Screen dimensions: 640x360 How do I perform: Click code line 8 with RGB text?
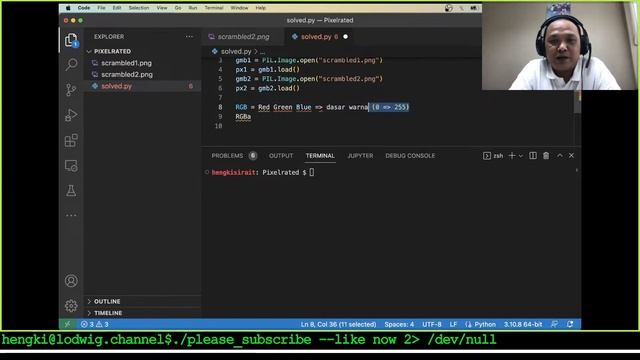(x=322, y=107)
